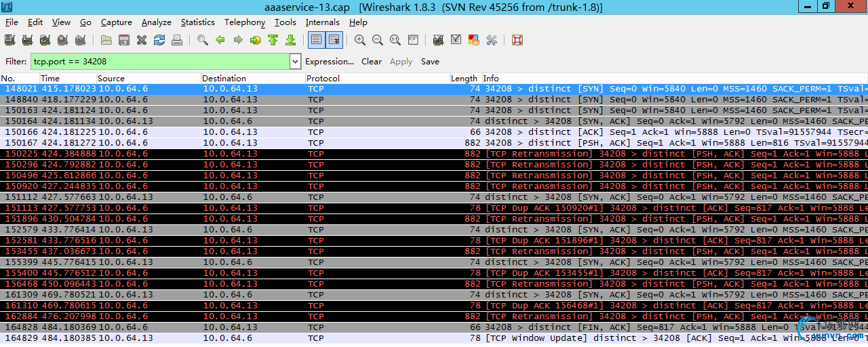
Task: Open the Edit menu
Action: point(35,22)
